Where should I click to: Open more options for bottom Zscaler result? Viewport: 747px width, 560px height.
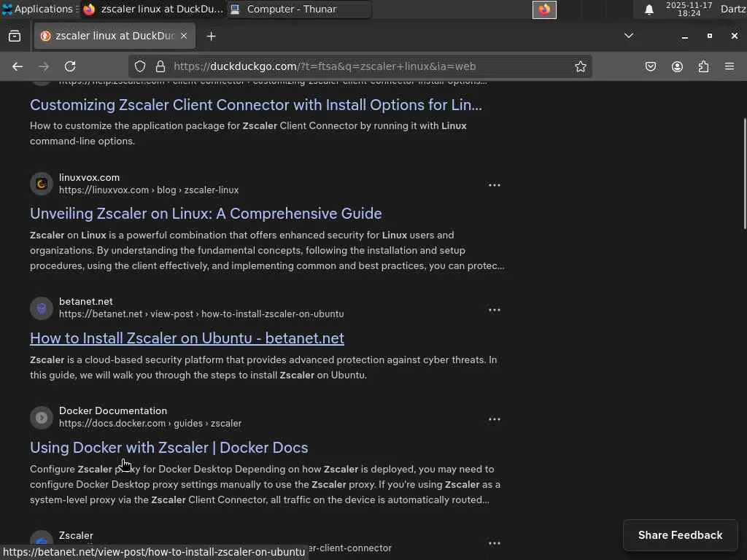[495, 543]
